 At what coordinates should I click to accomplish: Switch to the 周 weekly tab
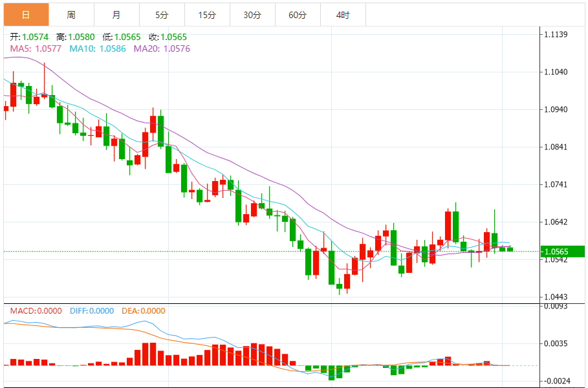[x=71, y=15]
